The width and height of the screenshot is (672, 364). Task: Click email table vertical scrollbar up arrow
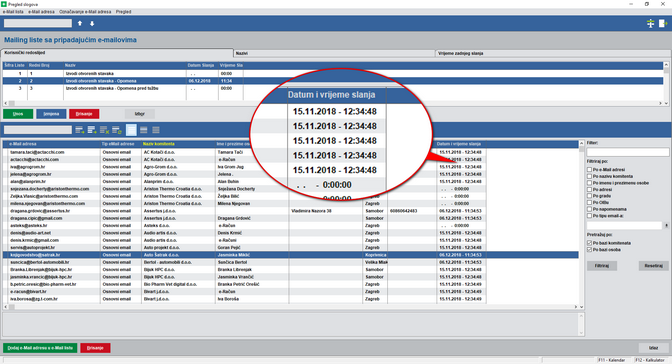click(582, 143)
